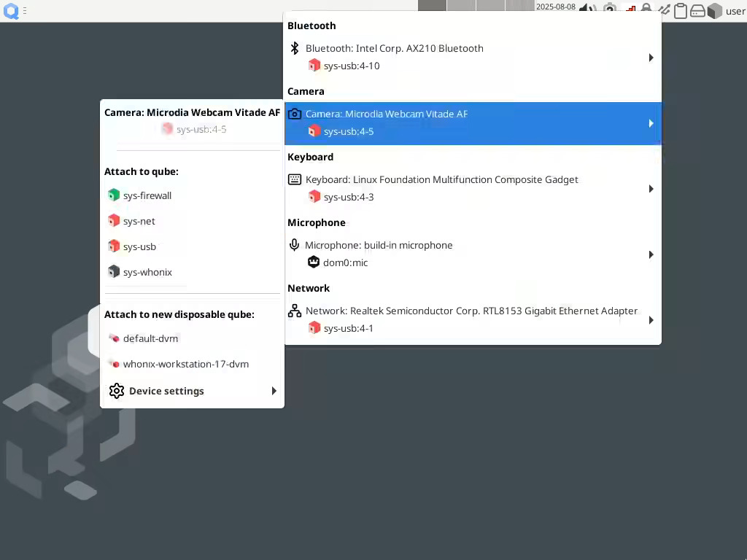Click the Qubes devices cube tray icon
The image size is (747, 560).
715,11
